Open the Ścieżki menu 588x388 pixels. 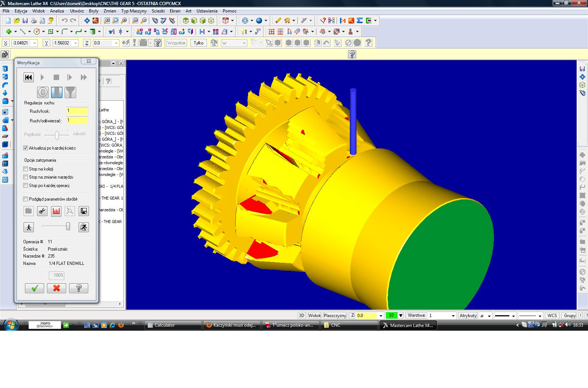click(158, 11)
